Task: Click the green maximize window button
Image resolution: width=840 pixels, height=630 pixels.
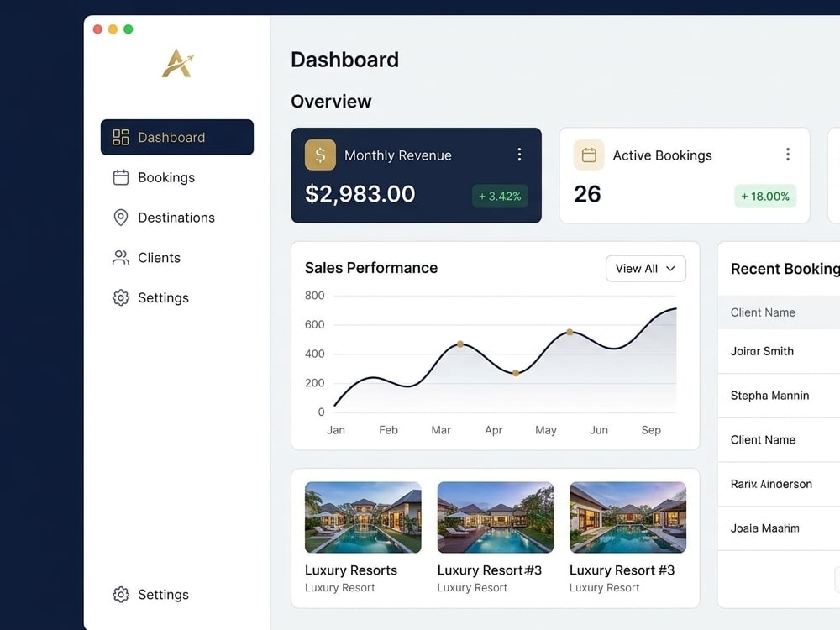Action: 129,29
